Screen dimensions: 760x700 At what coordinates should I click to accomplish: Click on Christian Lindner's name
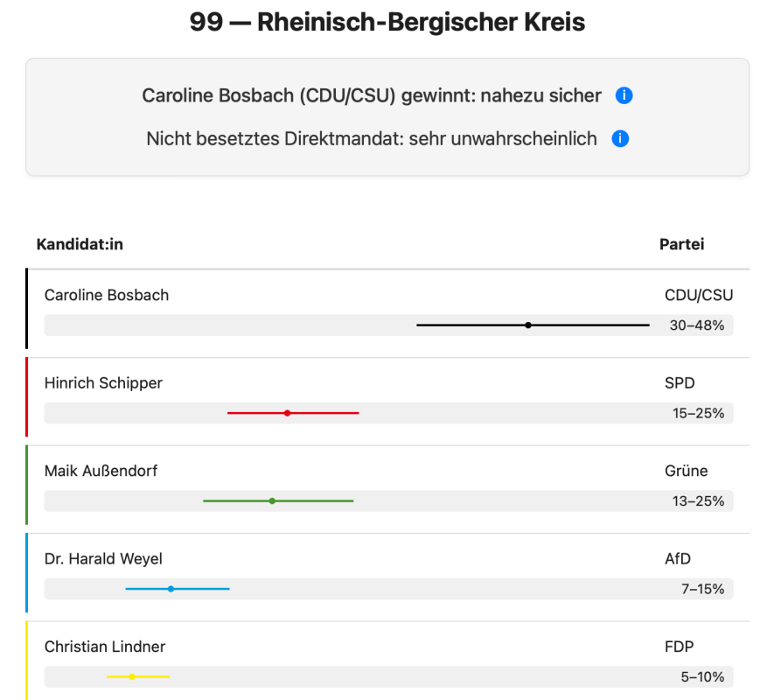(105, 647)
